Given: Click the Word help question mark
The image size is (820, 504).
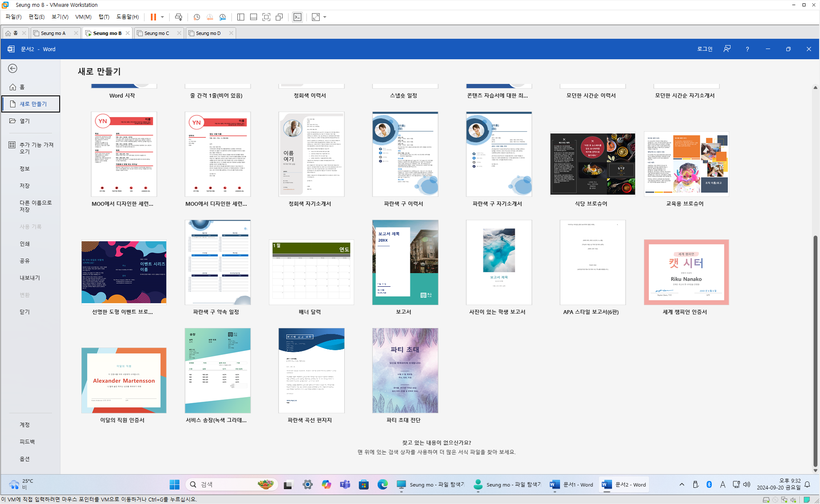Looking at the screenshot, I should coord(747,49).
